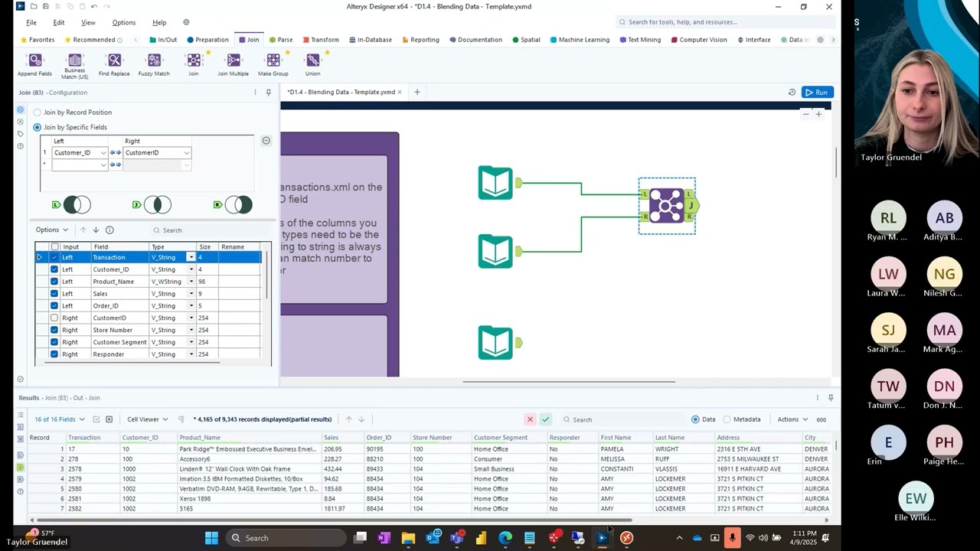Select Join by Record Position

coord(37,112)
